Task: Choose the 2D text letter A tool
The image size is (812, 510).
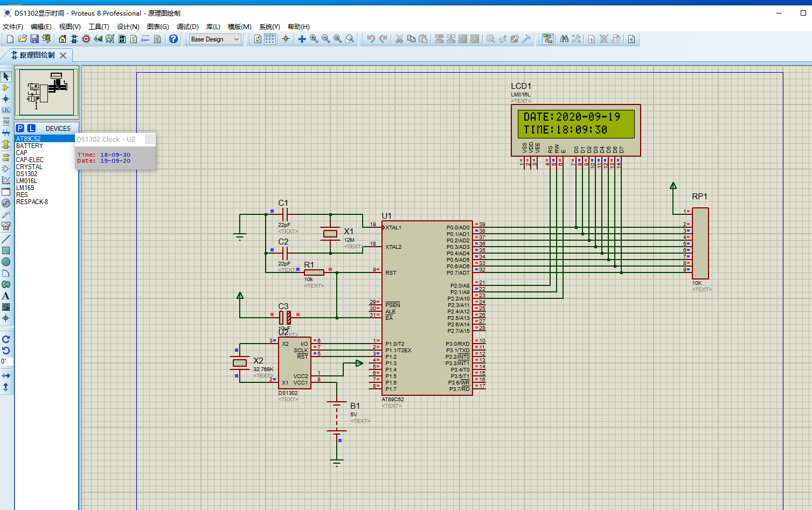Action: pos(6,296)
